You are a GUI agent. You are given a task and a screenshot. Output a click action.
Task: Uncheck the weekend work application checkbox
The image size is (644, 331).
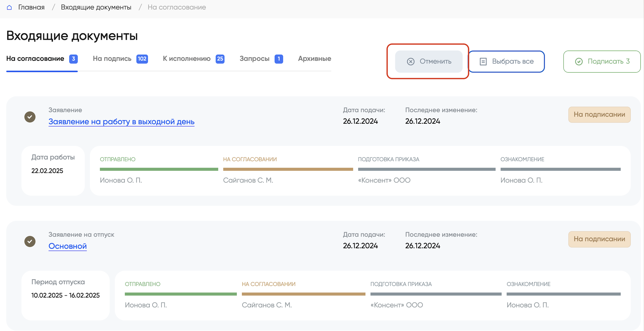tap(30, 117)
